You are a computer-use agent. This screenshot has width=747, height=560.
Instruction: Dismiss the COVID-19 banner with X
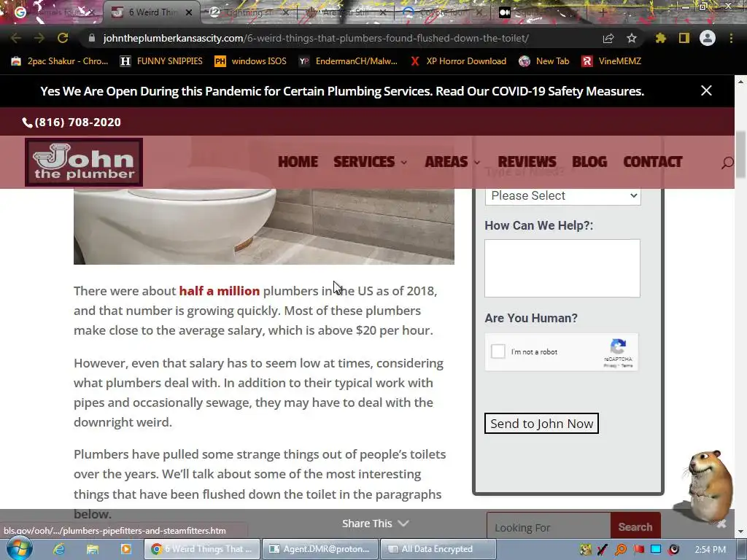tap(706, 90)
